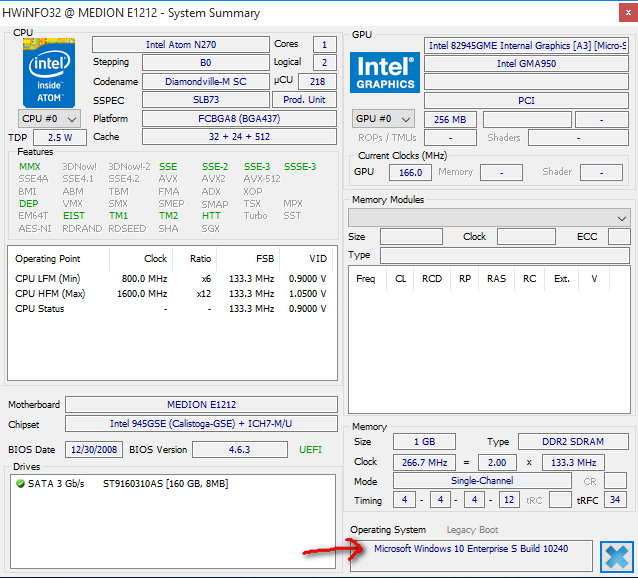Screen dimensions: 638x578
Task: Click the Intel Inside Atom CPU logo
Action: pyautogui.click(x=49, y=73)
